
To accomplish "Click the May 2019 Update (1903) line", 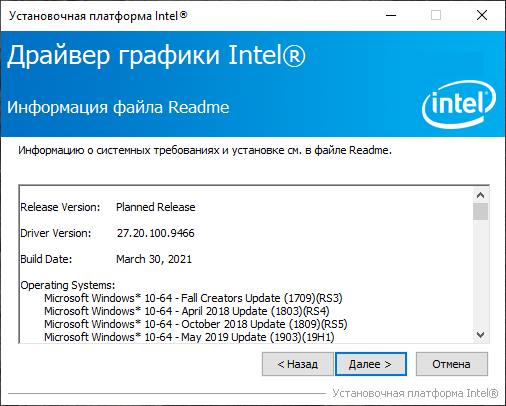I will [x=189, y=337].
